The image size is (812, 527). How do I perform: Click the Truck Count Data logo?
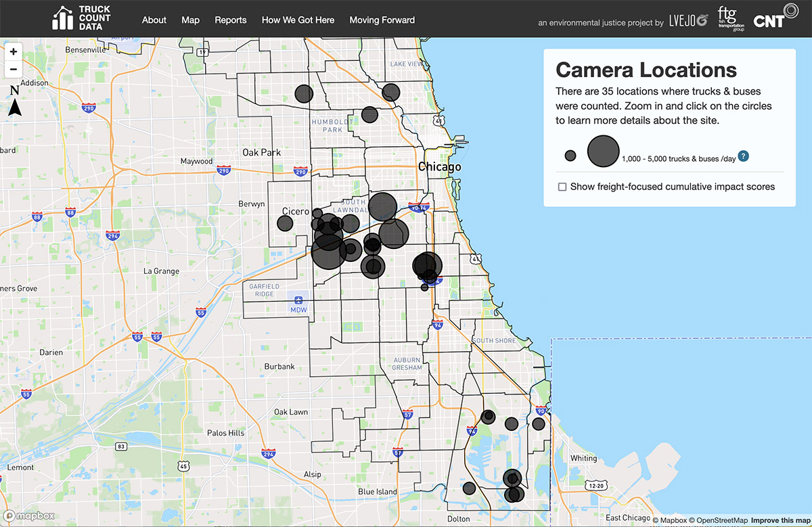81,18
